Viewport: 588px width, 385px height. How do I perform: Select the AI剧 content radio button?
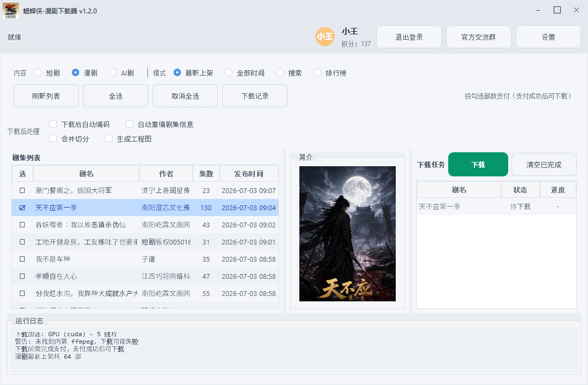click(113, 72)
